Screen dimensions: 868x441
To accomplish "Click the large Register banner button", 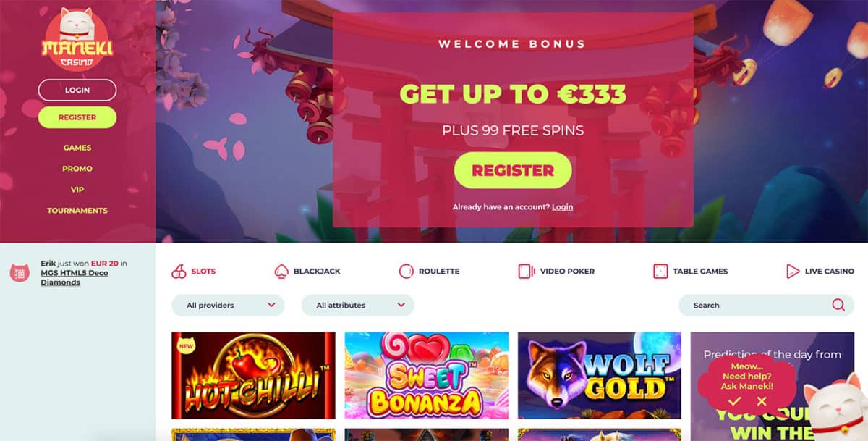I will [513, 171].
